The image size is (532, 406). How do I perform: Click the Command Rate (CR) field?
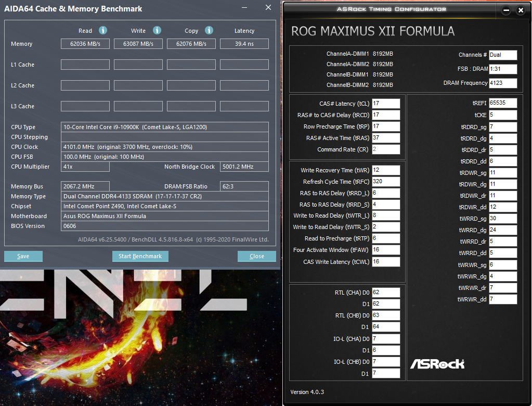pos(386,149)
